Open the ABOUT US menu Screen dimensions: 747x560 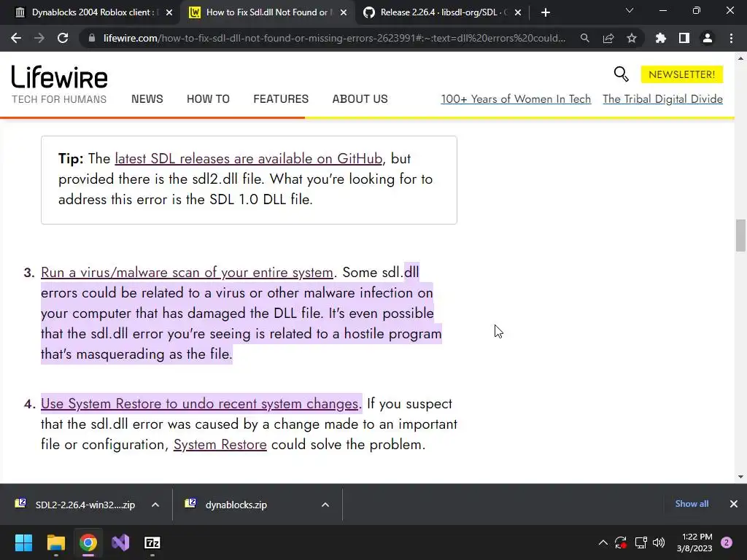pos(360,99)
